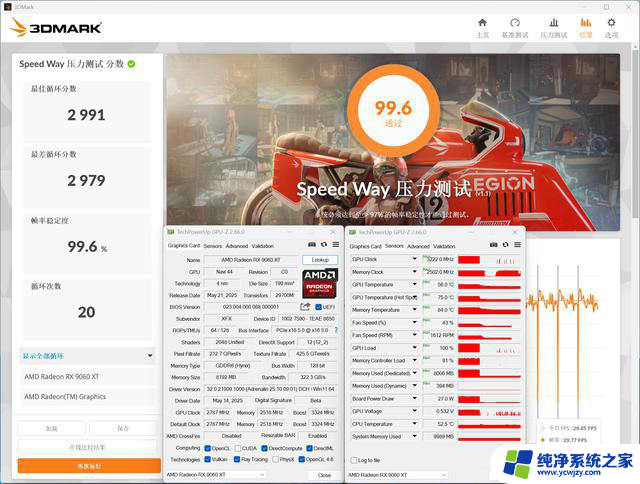Open GPU selector dropdown in left GPU-Z
Screen dimensions: 640x484
pyautogui.click(x=216, y=475)
